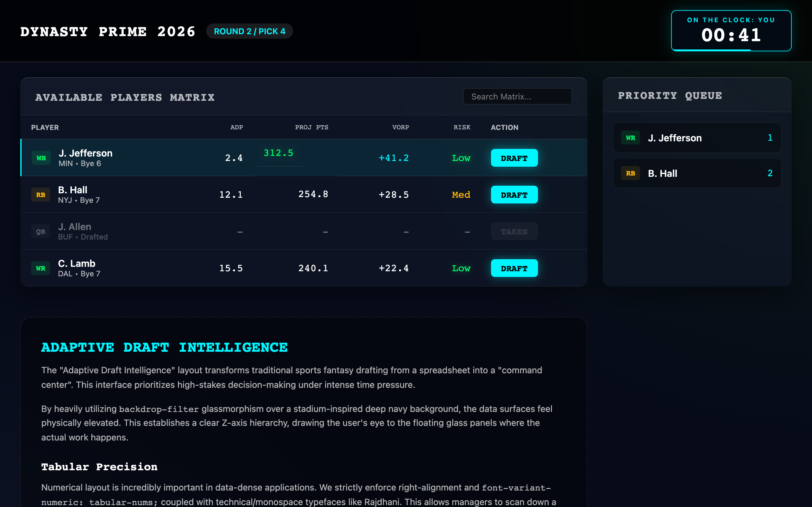Sort table by RISK column header
This screenshot has height=507, width=812.
coord(462,127)
